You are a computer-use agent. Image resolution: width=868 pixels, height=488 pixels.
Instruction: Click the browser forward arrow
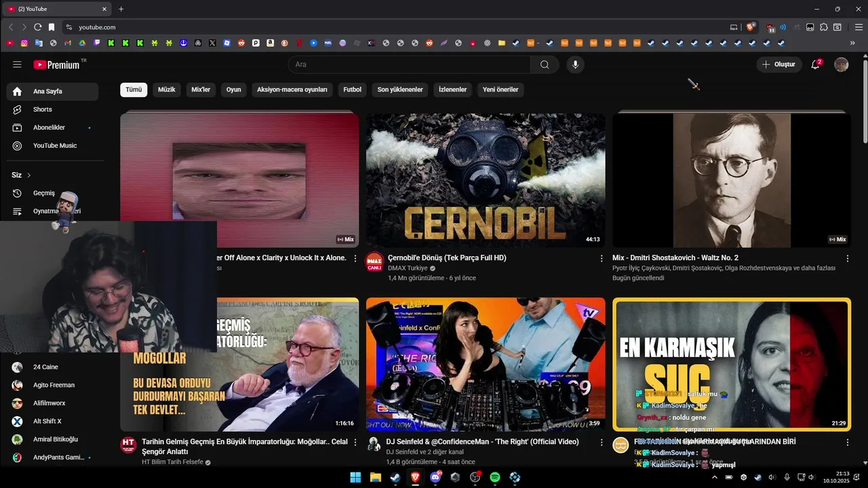point(24,27)
